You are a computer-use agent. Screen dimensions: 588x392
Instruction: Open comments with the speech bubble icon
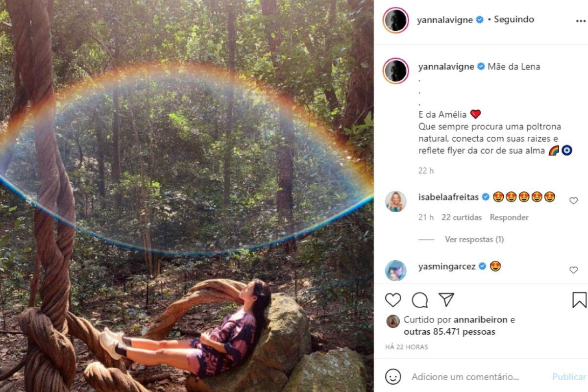420,300
